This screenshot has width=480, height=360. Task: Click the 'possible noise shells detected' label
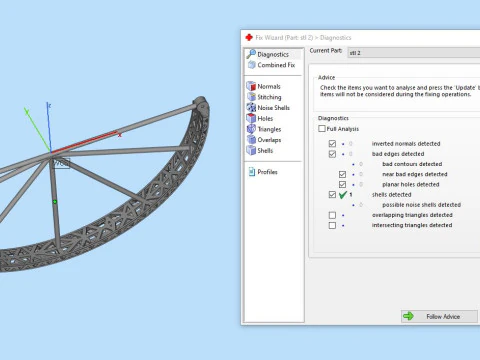(x=421, y=205)
